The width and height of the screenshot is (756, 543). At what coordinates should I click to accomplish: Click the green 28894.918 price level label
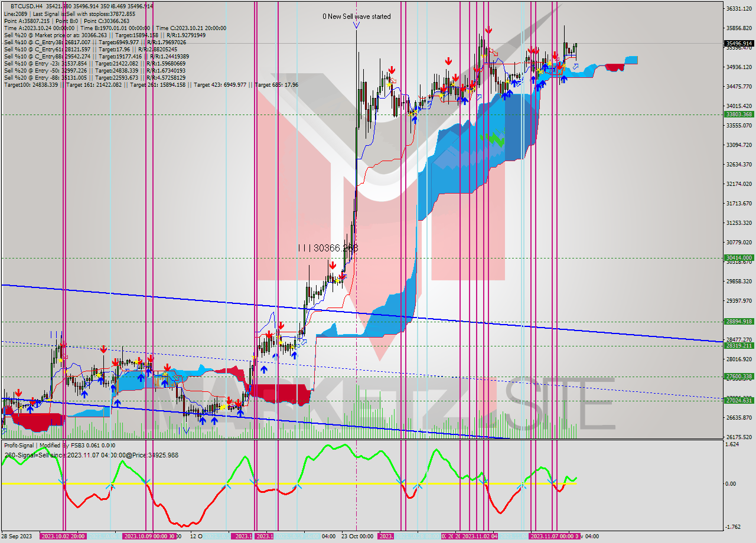click(x=738, y=322)
